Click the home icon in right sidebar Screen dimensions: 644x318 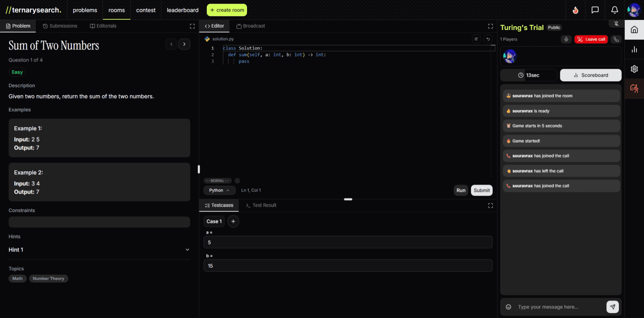pos(634,30)
